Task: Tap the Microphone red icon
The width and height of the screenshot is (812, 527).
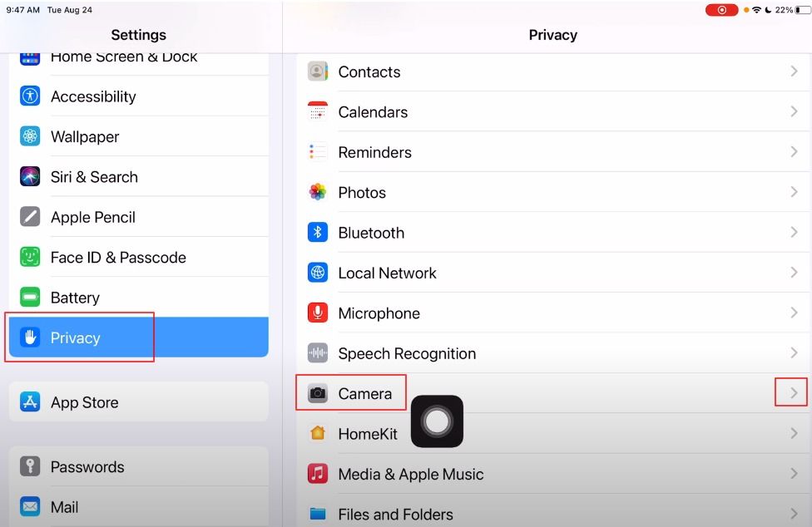Action: click(x=318, y=313)
